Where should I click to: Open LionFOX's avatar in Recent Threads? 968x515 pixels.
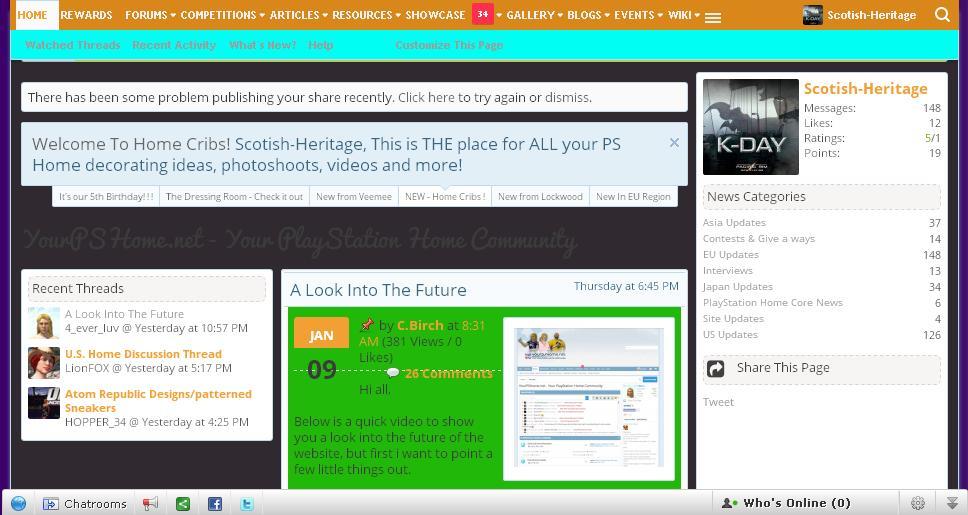(44, 362)
